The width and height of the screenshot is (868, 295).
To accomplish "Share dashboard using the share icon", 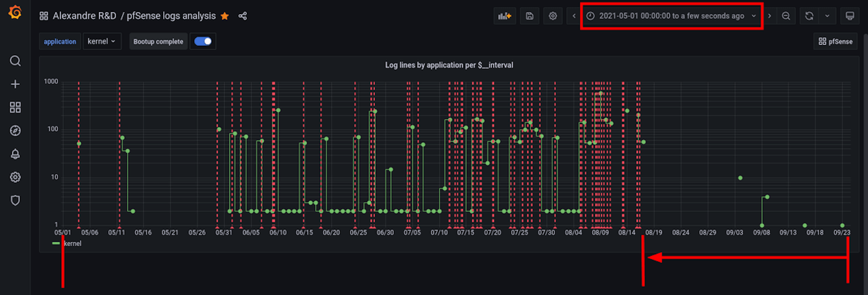I will [x=242, y=16].
